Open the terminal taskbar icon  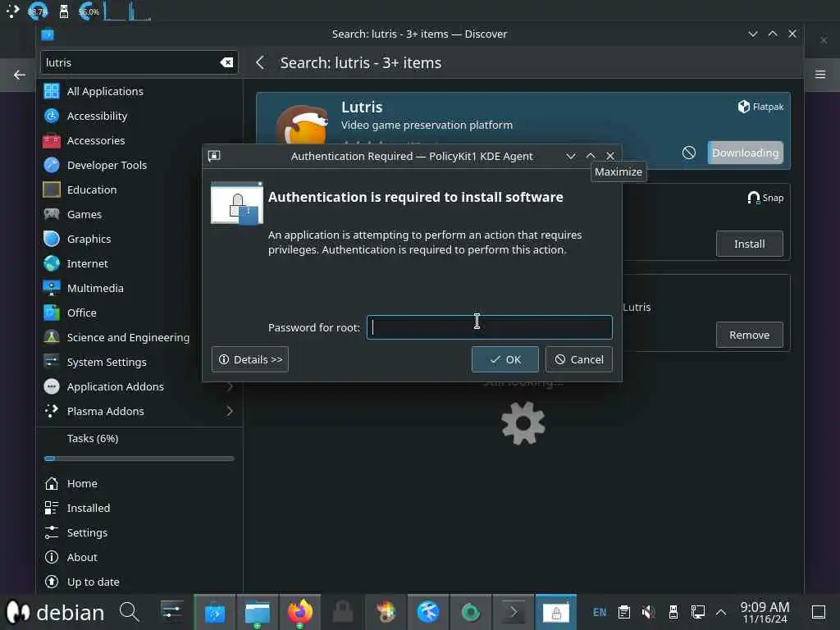pos(514,612)
